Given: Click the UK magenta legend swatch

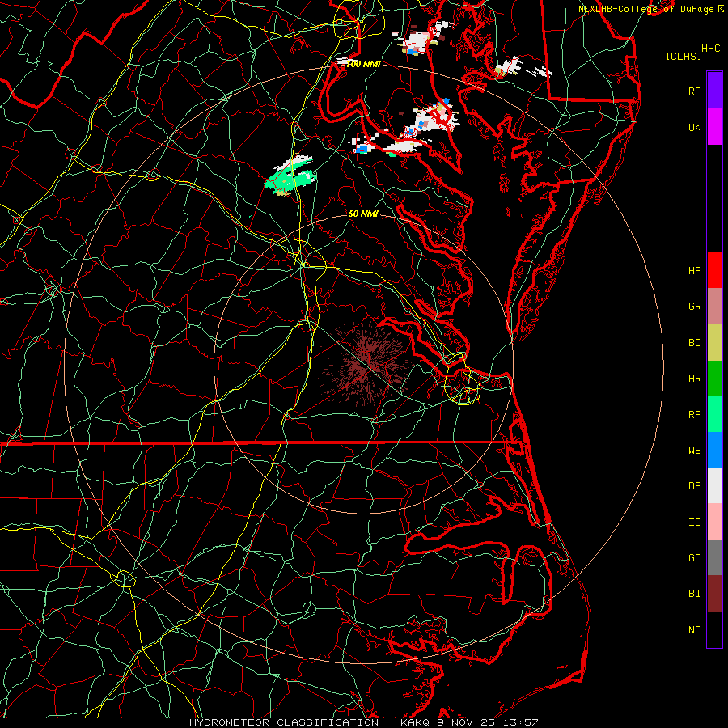Looking at the screenshot, I should coord(714,127).
